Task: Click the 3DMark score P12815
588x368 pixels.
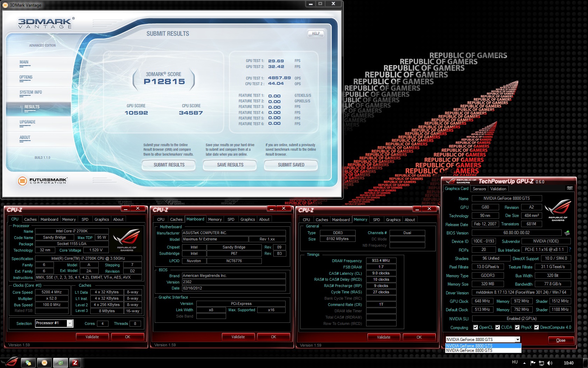Action: (x=164, y=81)
